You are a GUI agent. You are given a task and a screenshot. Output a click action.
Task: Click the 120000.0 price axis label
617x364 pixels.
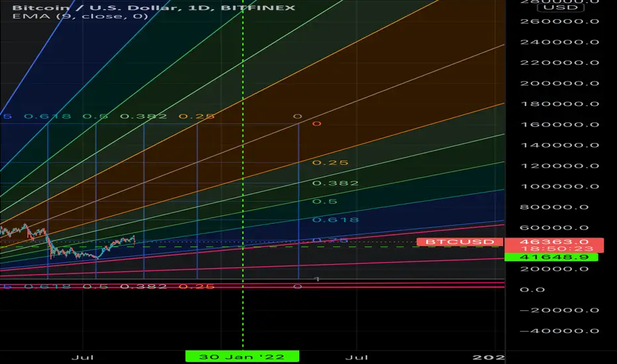click(x=559, y=165)
